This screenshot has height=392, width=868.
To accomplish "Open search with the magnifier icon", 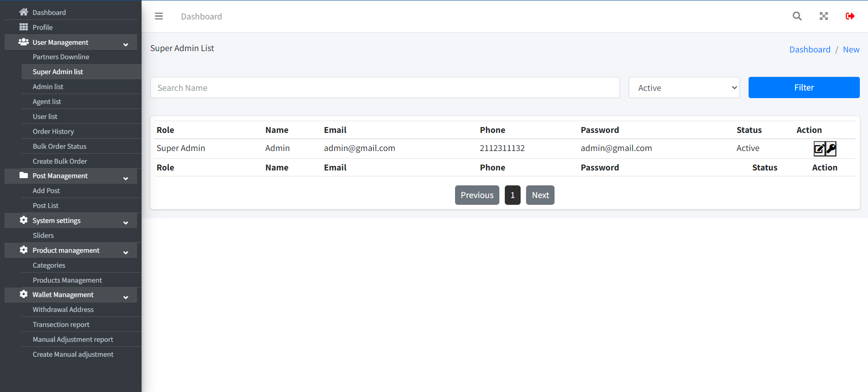I will click(x=797, y=16).
